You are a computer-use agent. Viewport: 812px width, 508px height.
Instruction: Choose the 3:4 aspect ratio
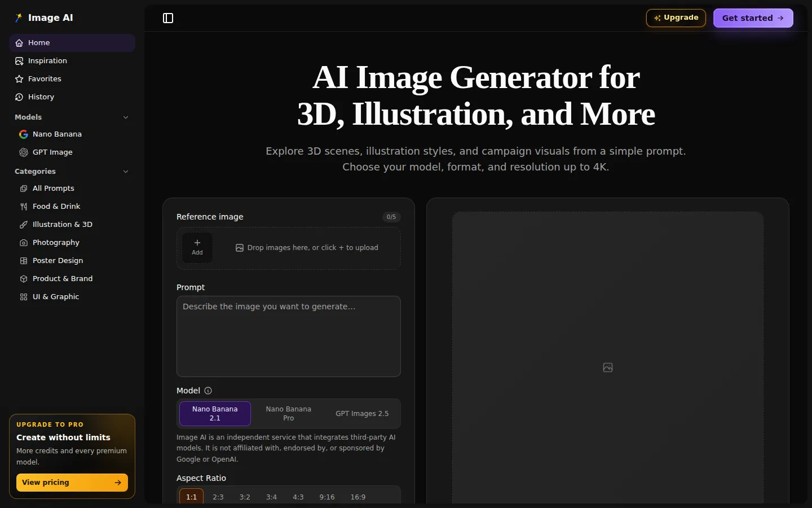pos(272,497)
